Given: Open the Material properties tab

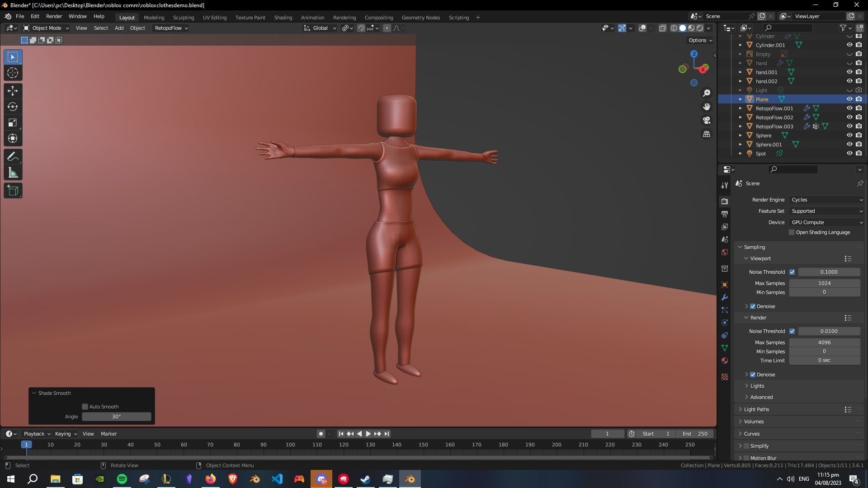Looking at the screenshot, I should coord(725,361).
